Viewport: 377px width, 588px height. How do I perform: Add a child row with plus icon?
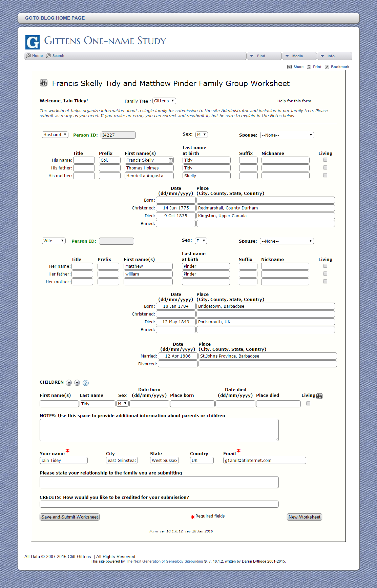point(69,383)
